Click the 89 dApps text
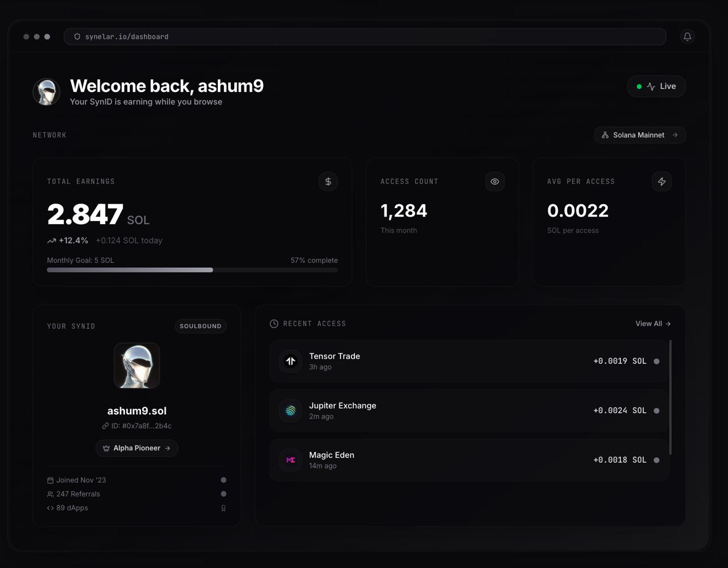Image resolution: width=728 pixels, height=568 pixels. tap(72, 508)
